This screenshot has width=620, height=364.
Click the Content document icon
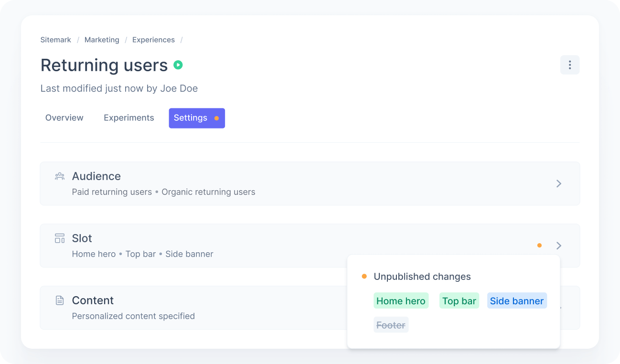60,300
